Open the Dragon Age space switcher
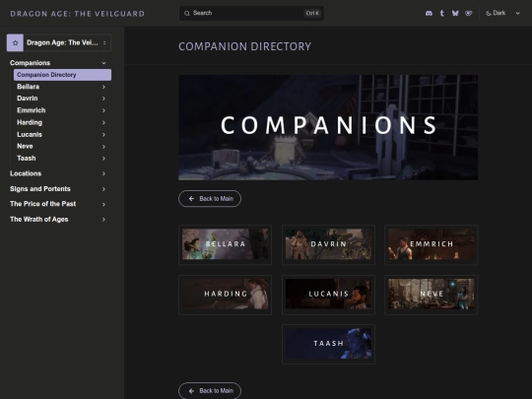 pyautogui.click(x=59, y=42)
